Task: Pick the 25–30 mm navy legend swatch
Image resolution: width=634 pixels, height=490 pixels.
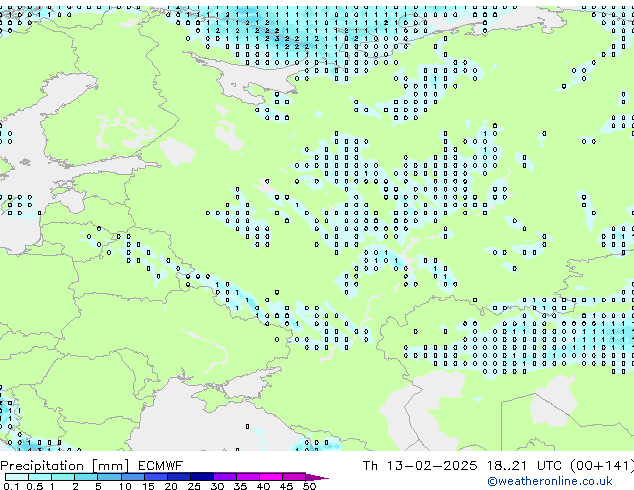Action: (x=202, y=477)
